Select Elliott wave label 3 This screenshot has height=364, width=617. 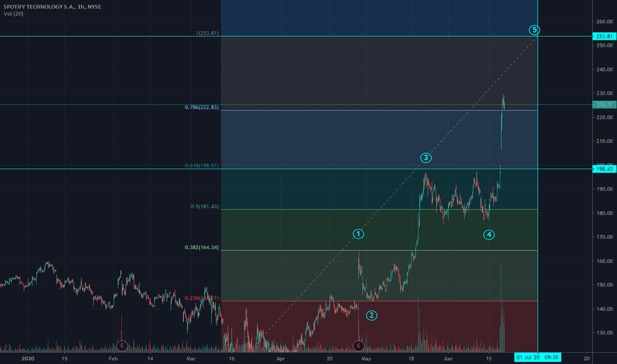(x=426, y=158)
